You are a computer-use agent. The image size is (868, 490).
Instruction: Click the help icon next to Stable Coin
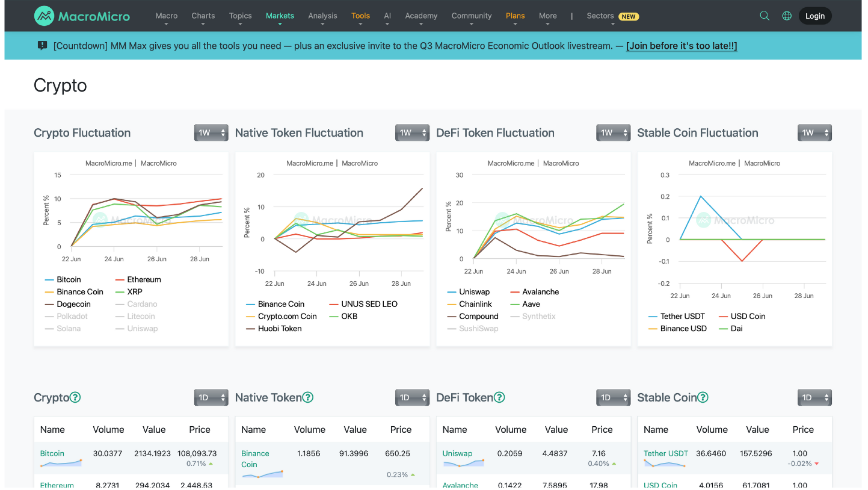[x=703, y=397]
